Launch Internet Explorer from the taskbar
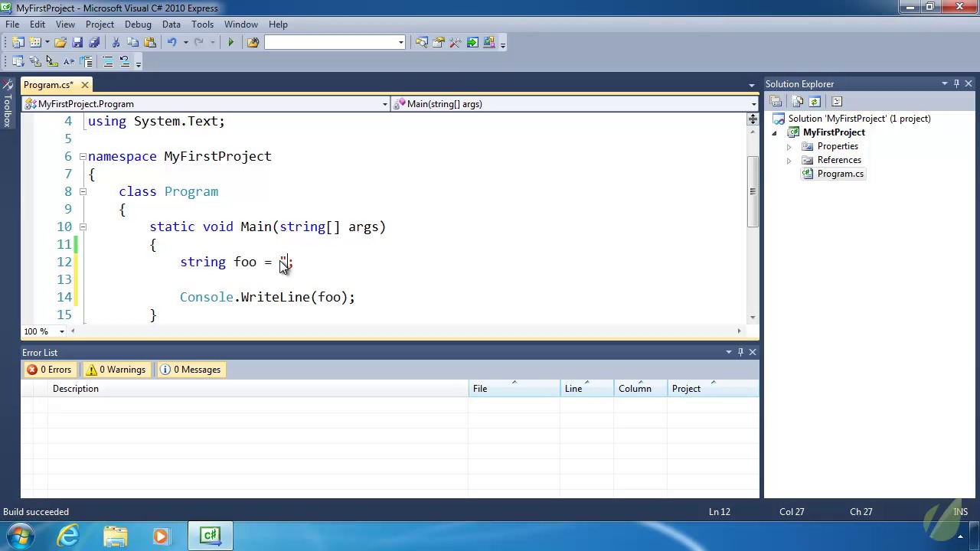The width and height of the screenshot is (980, 551). (68, 535)
